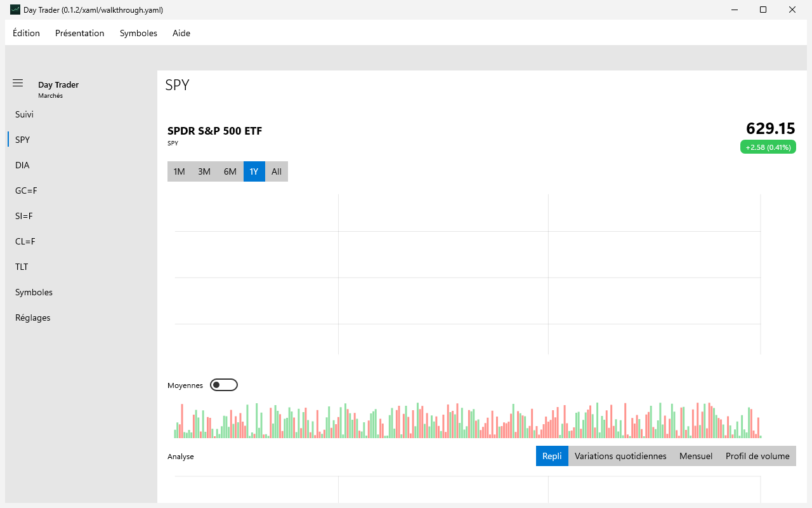Viewport: 812px width, 508px height.
Task: Click the Day Trader Marchés header
Action: [x=58, y=90]
